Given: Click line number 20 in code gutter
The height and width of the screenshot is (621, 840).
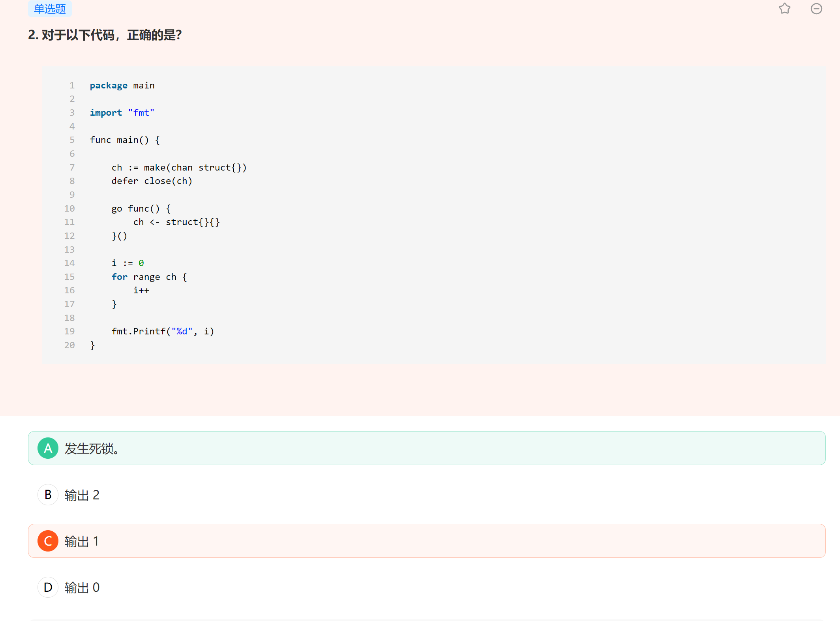Looking at the screenshot, I should tap(69, 345).
